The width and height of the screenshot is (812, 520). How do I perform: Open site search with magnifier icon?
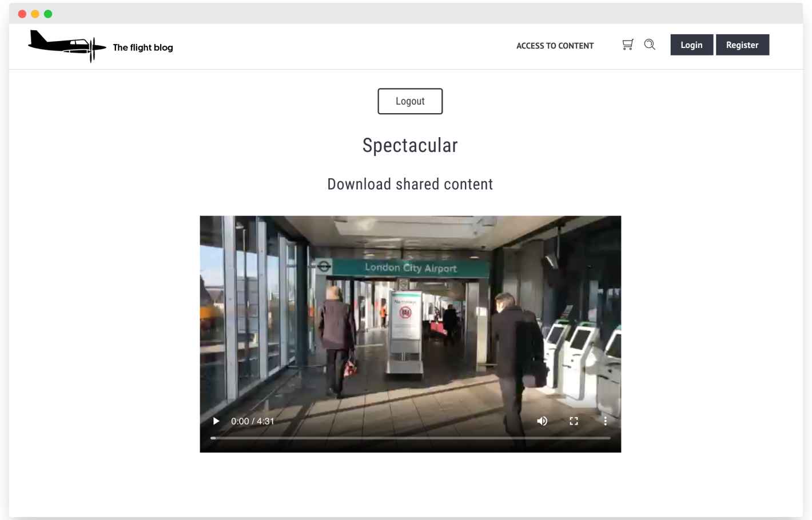click(650, 45)
